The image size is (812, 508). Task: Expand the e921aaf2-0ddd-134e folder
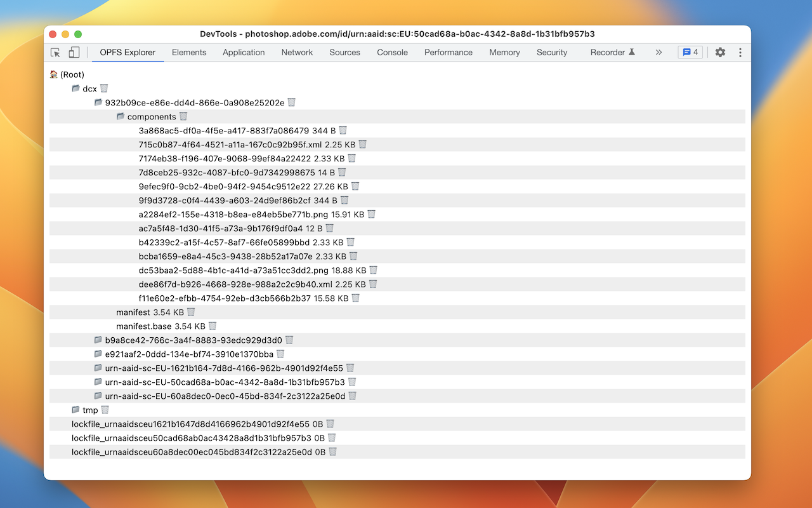tap(98, 354)
